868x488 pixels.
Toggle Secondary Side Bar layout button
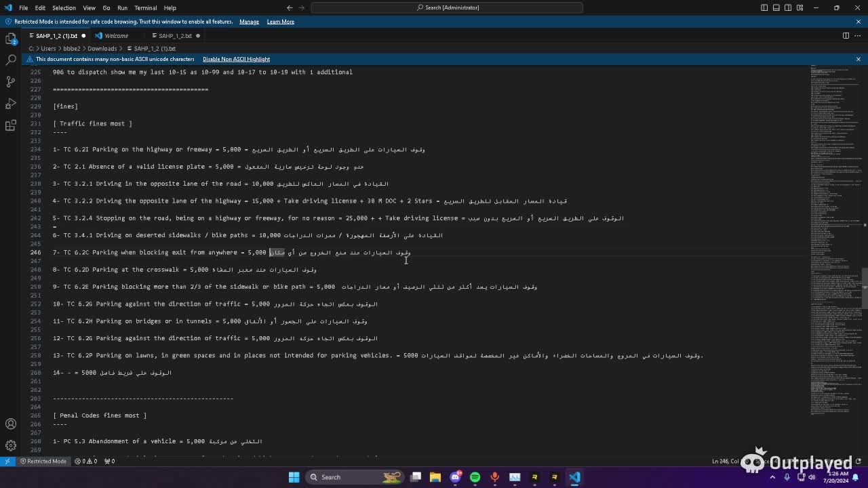pyautogui.click(x=789, y=7)
